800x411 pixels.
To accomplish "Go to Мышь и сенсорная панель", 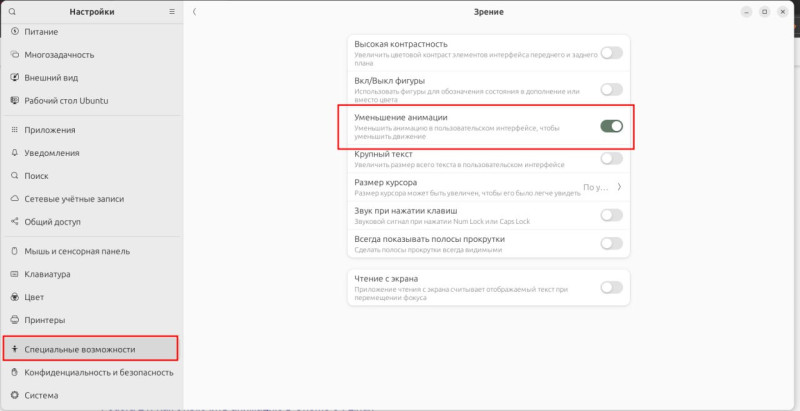I will point(77,251).
